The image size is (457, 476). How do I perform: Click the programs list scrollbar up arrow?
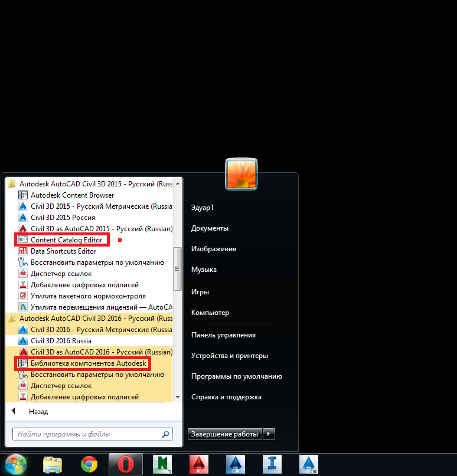click(178, 183)
